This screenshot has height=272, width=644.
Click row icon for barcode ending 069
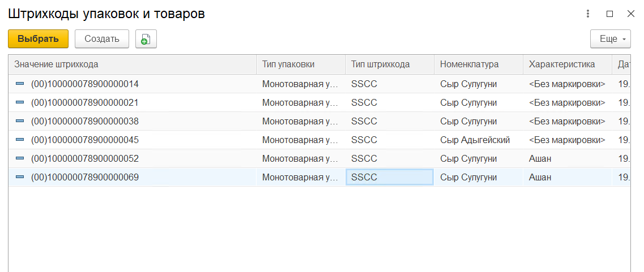pyautogui.click(x=20, y=177)
